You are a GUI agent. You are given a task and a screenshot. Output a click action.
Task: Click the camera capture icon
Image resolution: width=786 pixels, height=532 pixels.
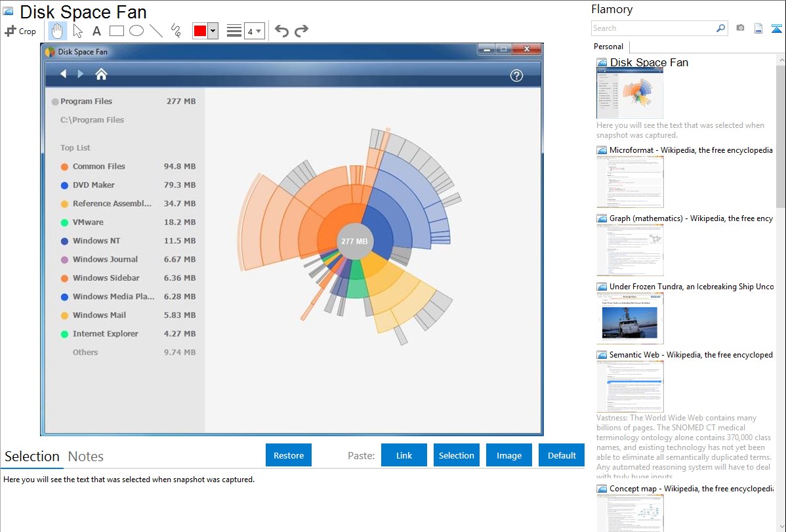(x=740, y=28)
